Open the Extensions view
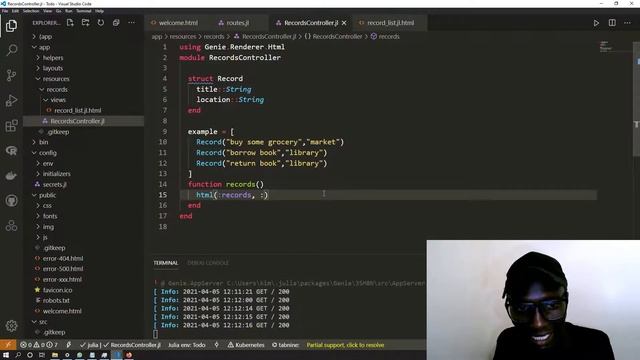The image size is (640, 360). (x=11, y=126)
